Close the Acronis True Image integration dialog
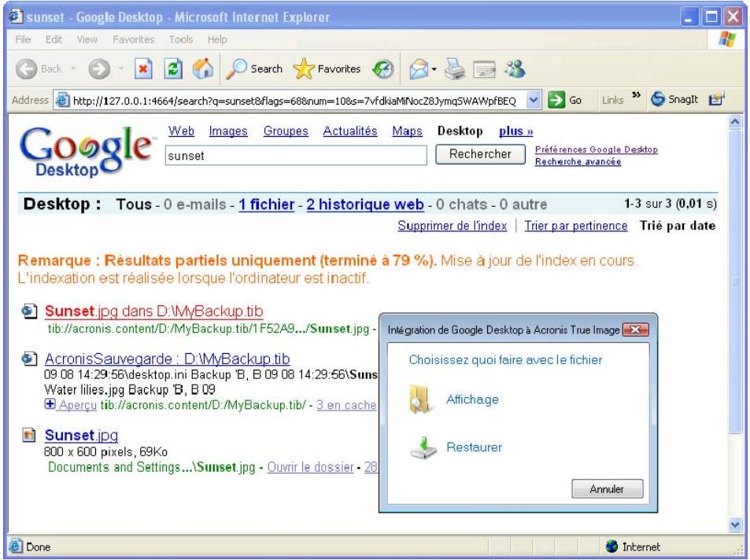Image resolution: width=750 pixels, height=560 pixels. (x=635, y=330)
